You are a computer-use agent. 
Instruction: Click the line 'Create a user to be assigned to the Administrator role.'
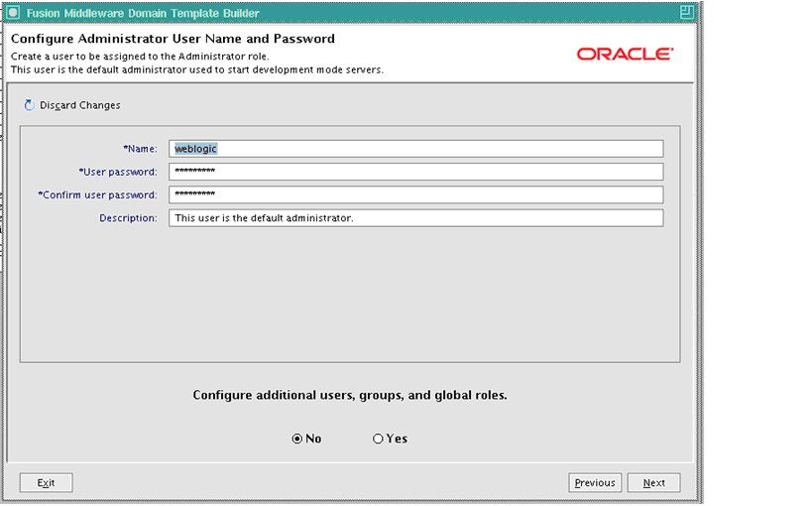click(x=140, y=56)
